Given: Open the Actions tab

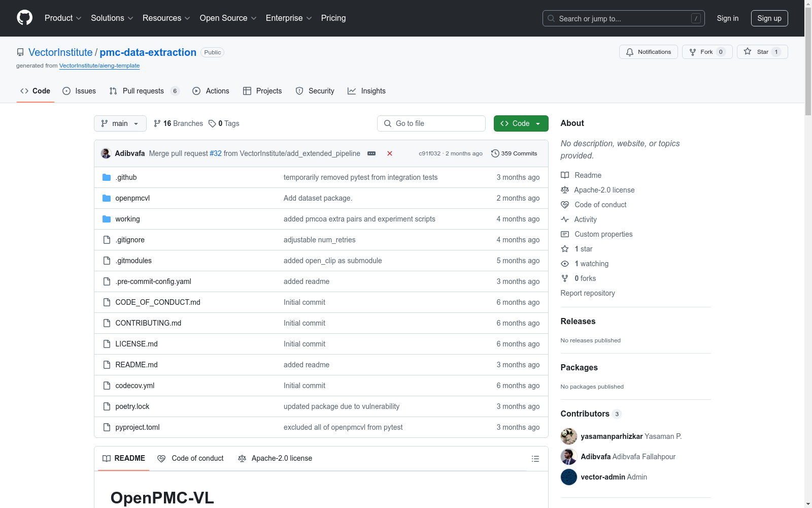Looking at the screenshot, I should tap(211, 91).
